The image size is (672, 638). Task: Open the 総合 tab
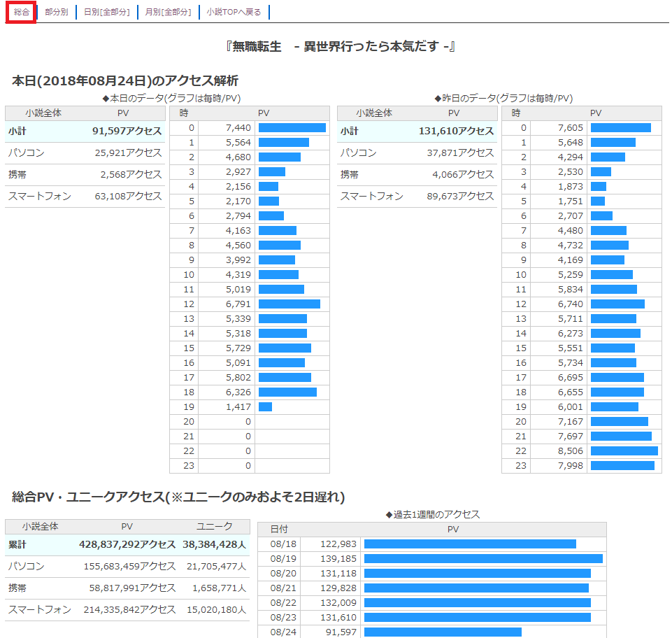pyautogui.click(x=22, y=13)
